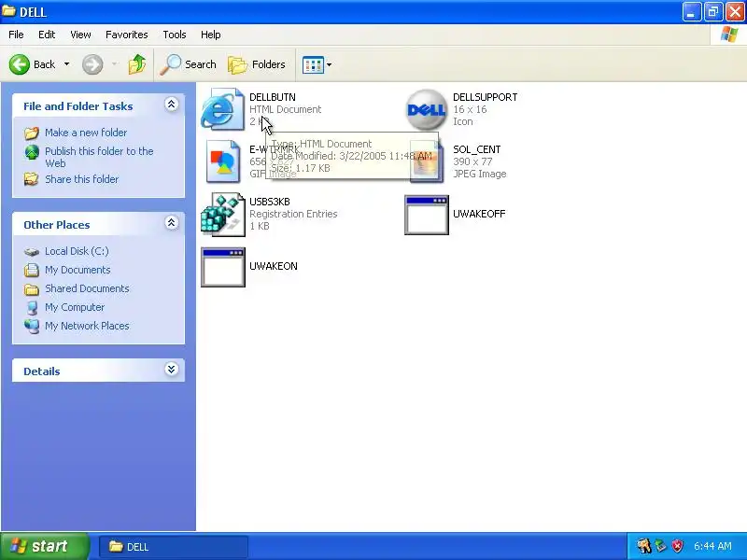The width and height of the screenshot is (747, 560).
Task: Click the DELL folder icon in title bar
Action: pos(9,11)
